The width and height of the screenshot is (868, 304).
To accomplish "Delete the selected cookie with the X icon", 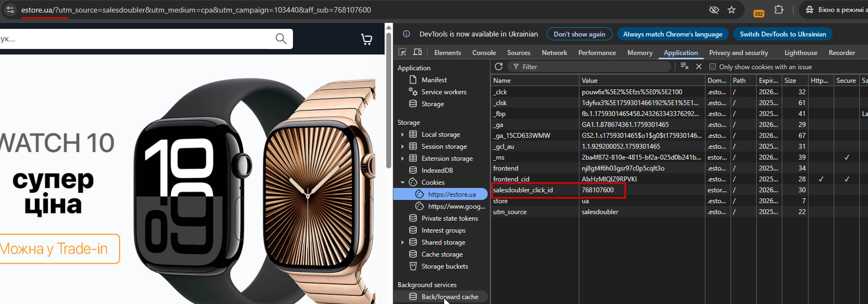I will (x=699, y=66).
